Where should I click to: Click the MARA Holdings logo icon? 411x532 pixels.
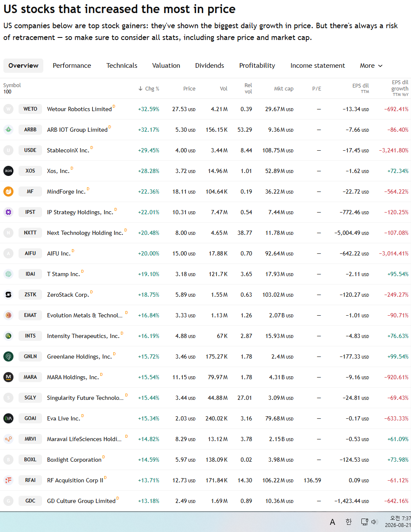pyautogui.click(x=8, y=377)
